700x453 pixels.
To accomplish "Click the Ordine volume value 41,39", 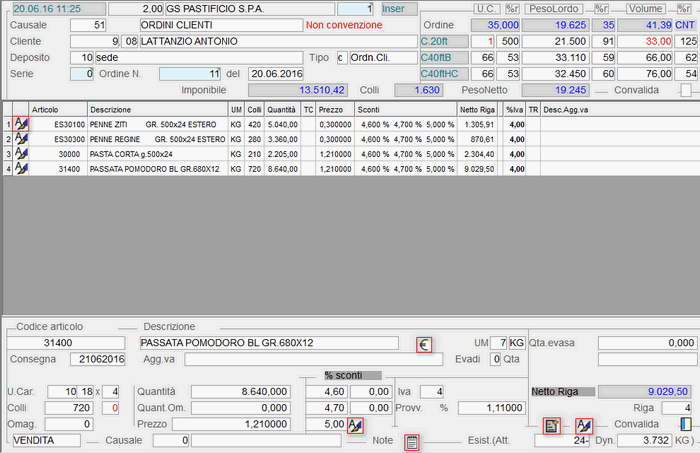I will click(x=645, y=25).
